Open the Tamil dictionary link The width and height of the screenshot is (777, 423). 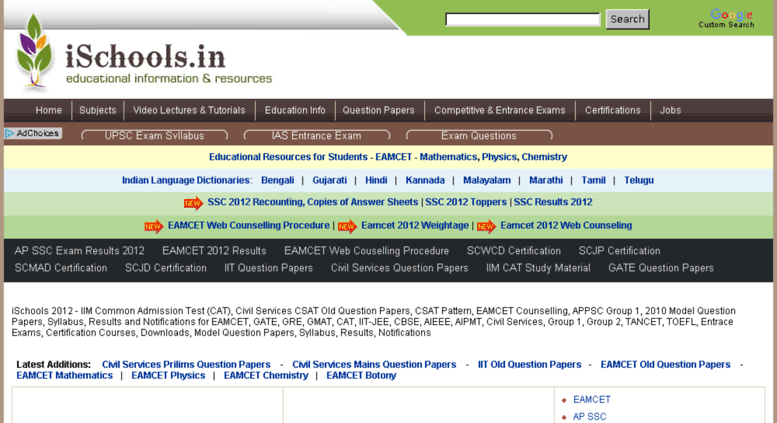(x=594, y=180)
